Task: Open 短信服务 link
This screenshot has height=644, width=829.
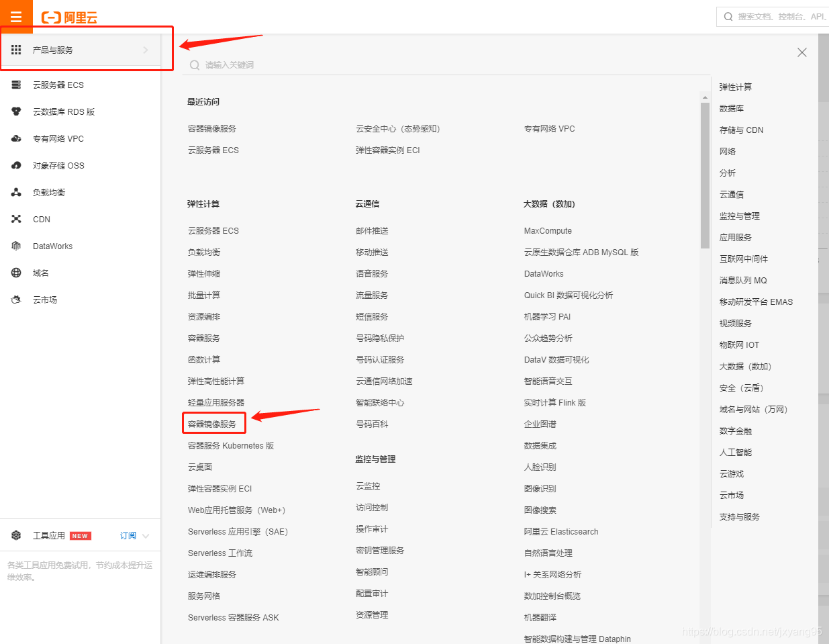Action: coord(372,317)
